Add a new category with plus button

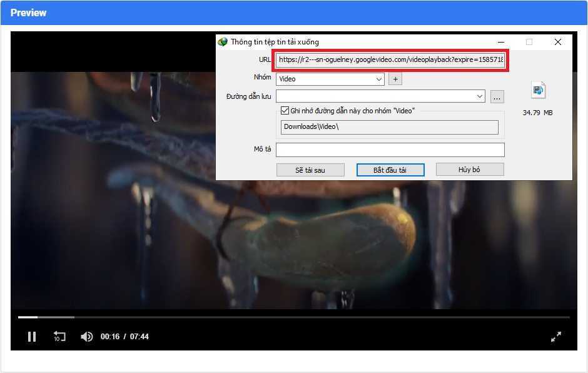[x=395, y=79]
